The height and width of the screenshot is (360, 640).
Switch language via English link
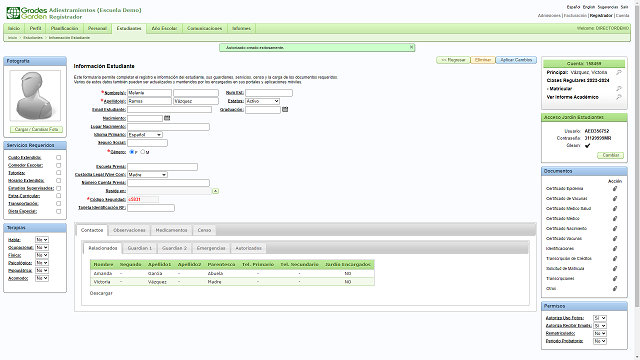pyautogui.click(x=589, y=7)
